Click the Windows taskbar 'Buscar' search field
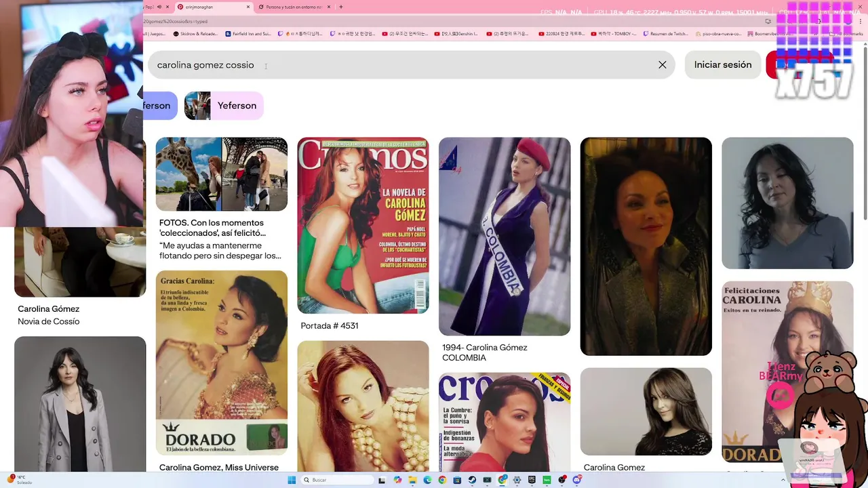Image resolution: width=868 pixels, height=488 pixels. 337,480
